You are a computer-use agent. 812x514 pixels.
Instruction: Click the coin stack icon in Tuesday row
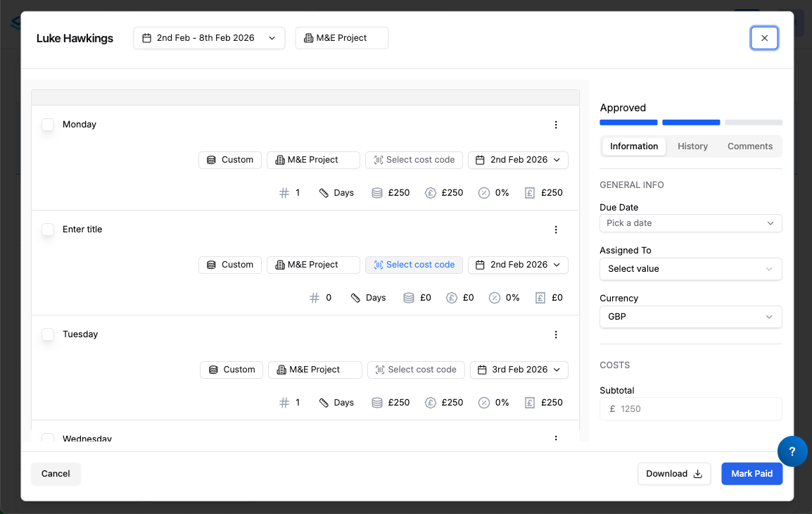[377, 403]
